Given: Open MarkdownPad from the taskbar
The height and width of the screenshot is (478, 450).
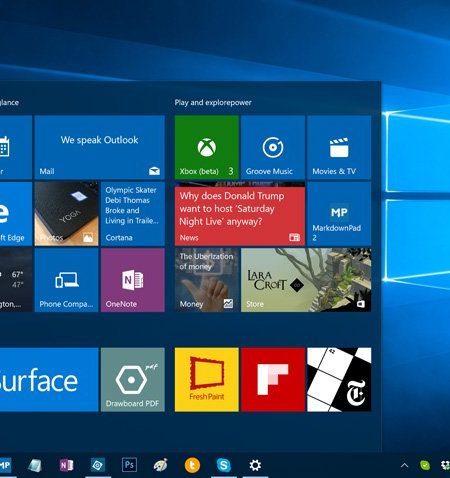Looking at the screenshot, I should pyautogui.click(x=5, y=465).
